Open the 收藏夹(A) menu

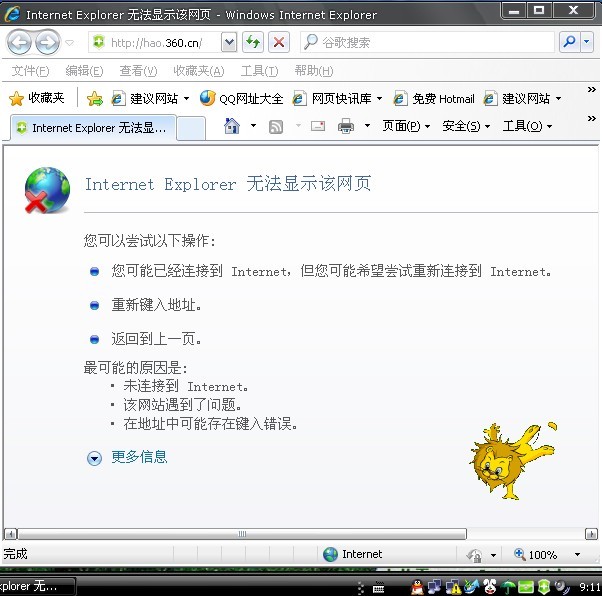point(198,71)
